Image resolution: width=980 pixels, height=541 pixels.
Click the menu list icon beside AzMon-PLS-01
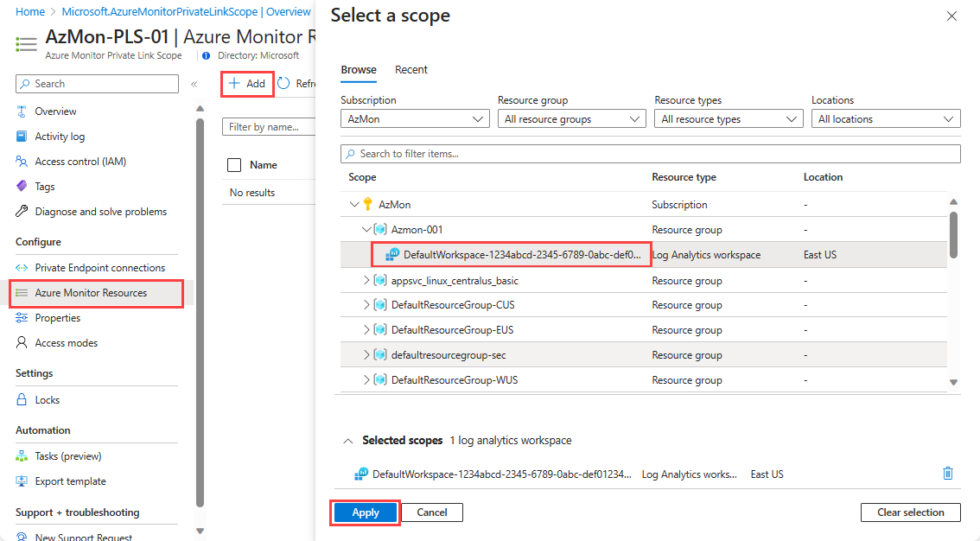pos(26,44)
